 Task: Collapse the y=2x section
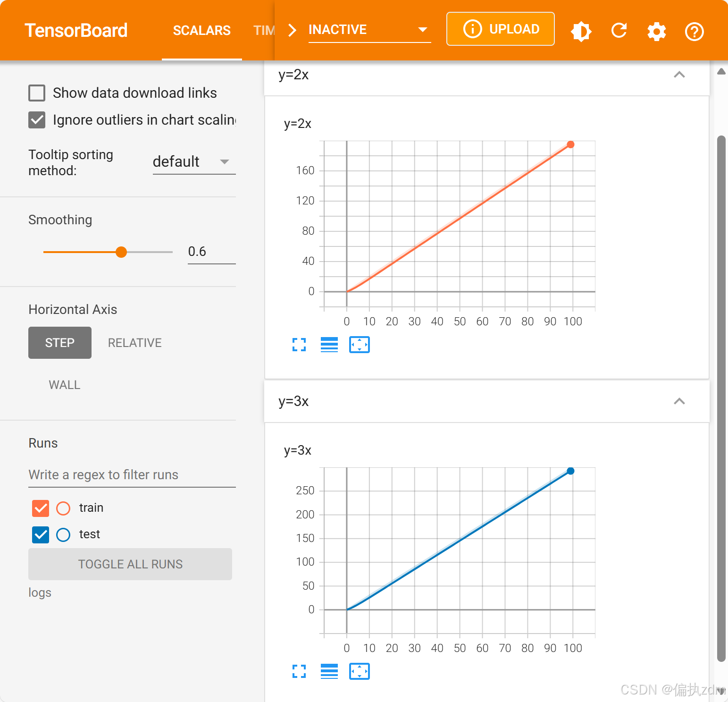click(679, 75)
